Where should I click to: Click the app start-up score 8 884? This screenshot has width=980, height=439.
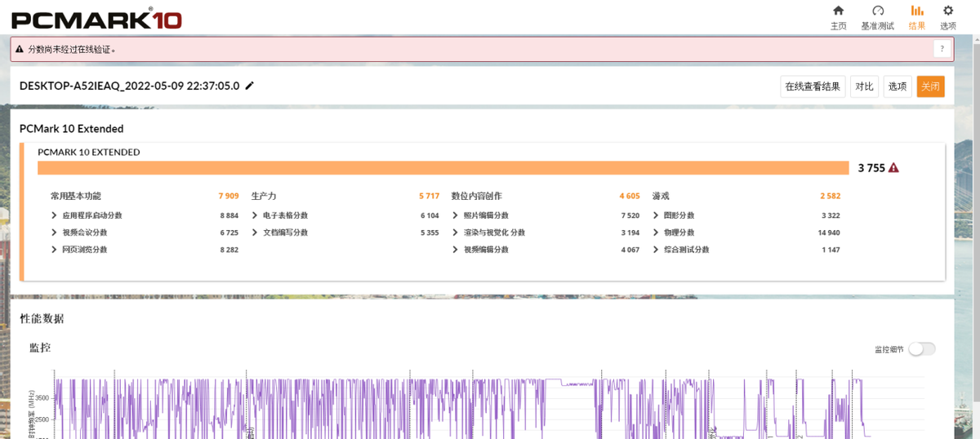229,215
